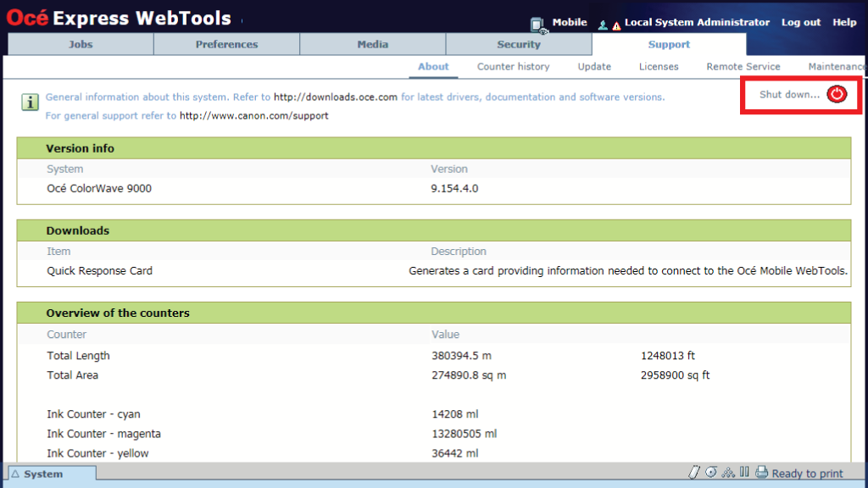
Task: Click the 36442 ml yellow value
Action: [x=455, y=453]
